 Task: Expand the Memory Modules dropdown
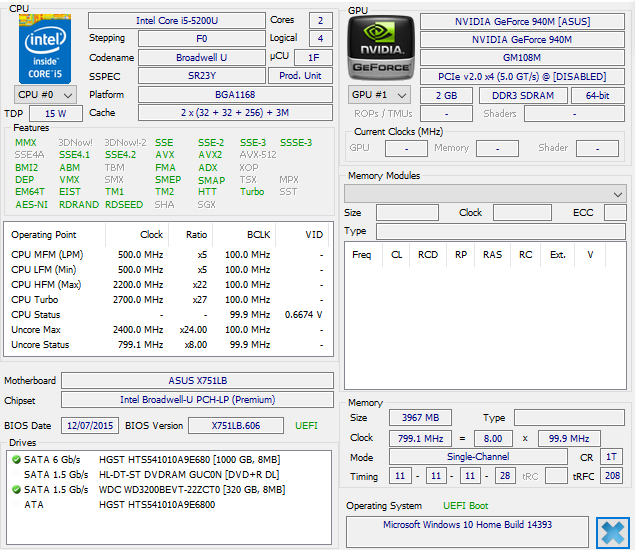[486, 194]
